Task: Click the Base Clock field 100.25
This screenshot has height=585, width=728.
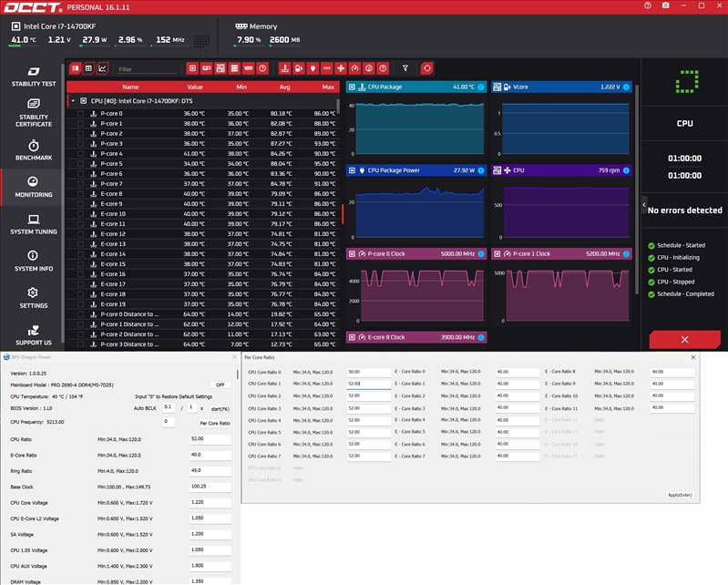Action: [210, 487]
